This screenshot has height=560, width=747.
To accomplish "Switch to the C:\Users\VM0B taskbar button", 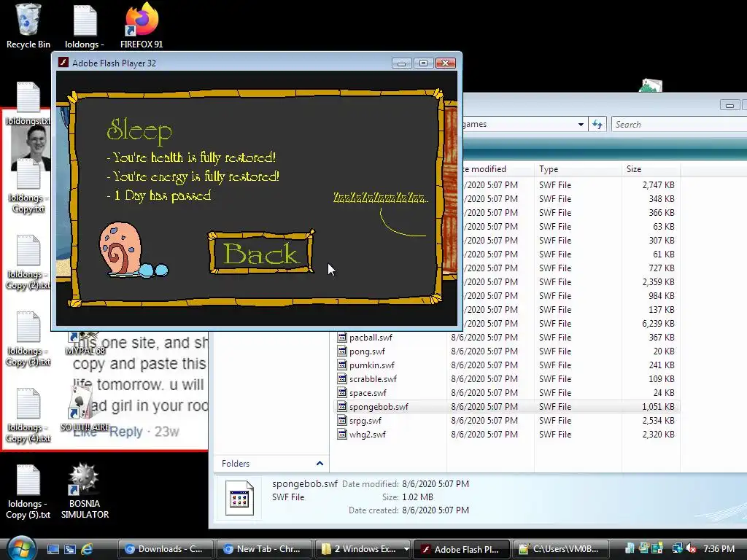I will (x=561, y=549).
